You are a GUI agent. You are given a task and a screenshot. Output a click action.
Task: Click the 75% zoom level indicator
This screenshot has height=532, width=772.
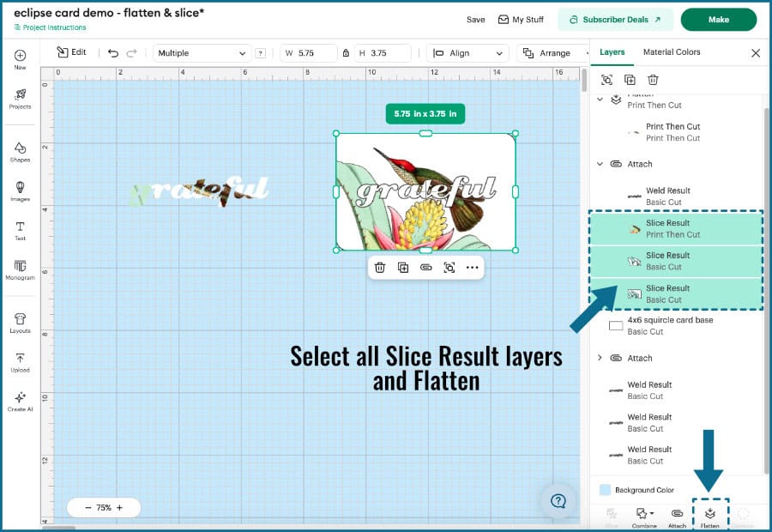[x=104, y=507]
